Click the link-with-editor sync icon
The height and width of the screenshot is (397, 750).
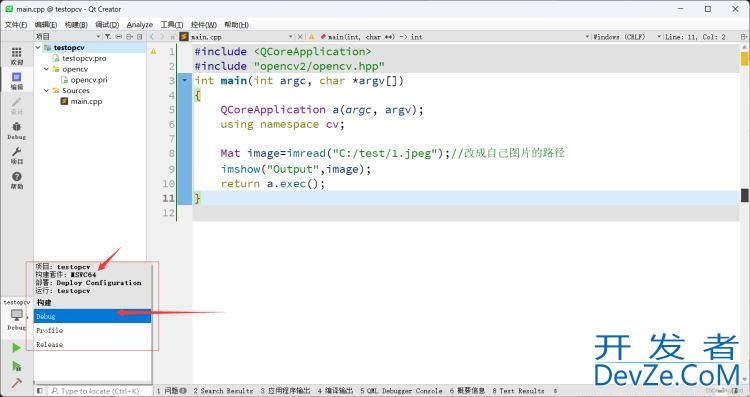(119, 36)
